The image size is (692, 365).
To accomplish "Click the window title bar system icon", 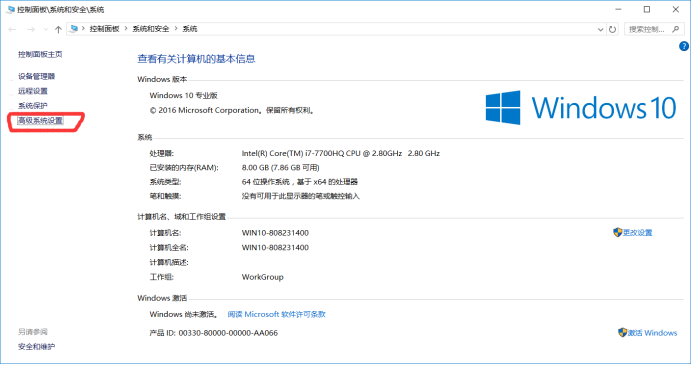I will coord(11,9).
